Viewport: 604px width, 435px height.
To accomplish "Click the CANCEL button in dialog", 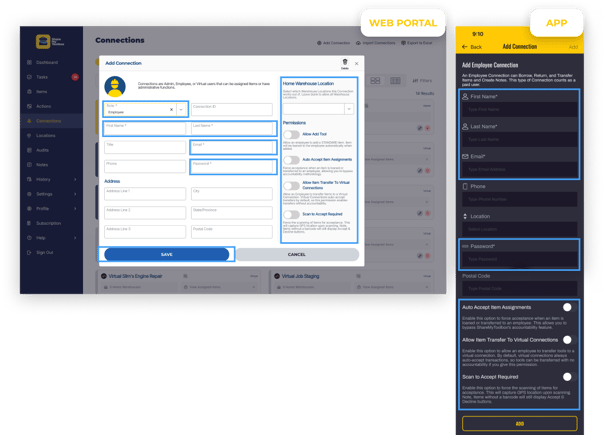I will point(297,254).
